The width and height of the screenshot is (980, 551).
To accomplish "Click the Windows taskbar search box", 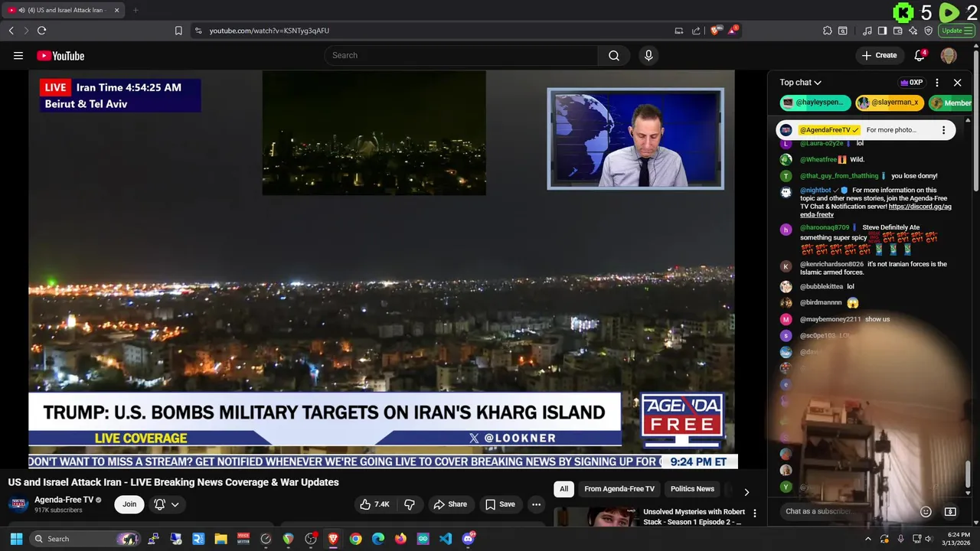I will (85, 539).
